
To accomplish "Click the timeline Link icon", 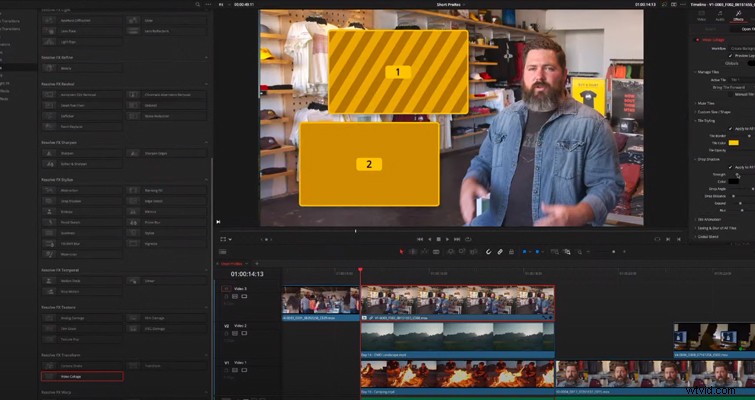I will click(500, 252).
